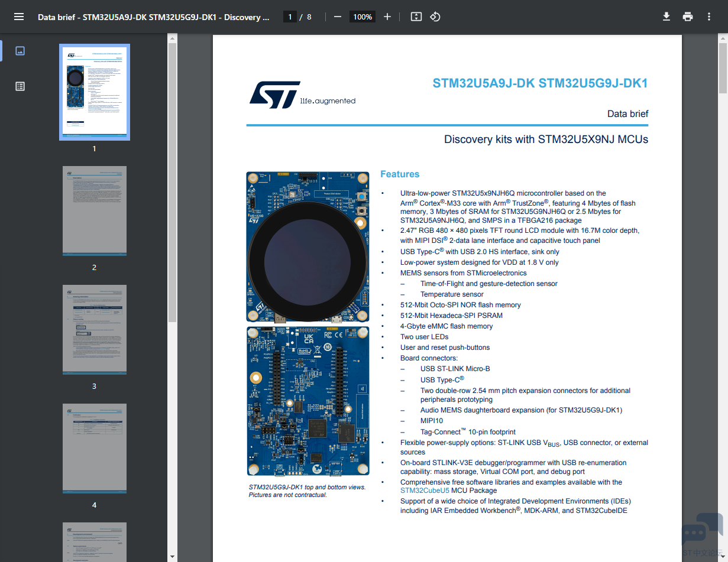The width and height of the screenshot is (728, 562).
Task: Click main document scroll up arrow
Action: [723, 39]
